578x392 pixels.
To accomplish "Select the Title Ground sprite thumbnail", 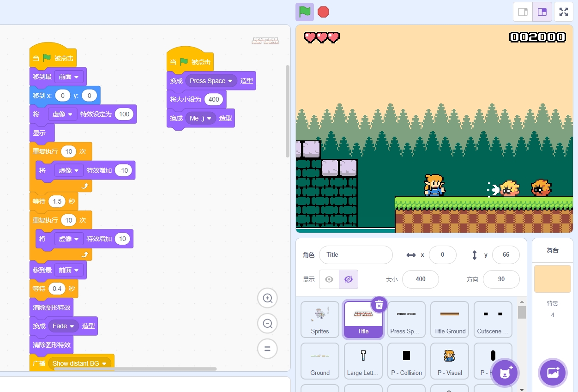I will pyautogui.click(x=450, y=320).
